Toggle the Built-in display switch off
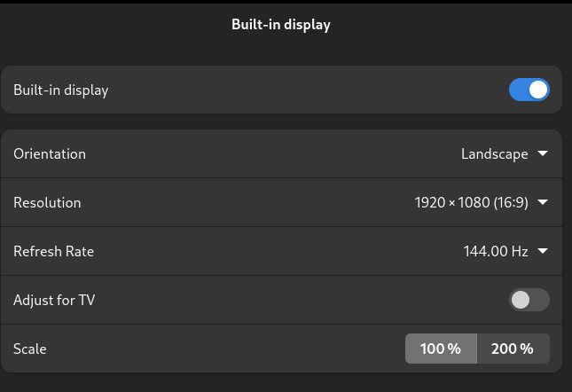Screen dimensions: 572x392 (x=529, y=90)
